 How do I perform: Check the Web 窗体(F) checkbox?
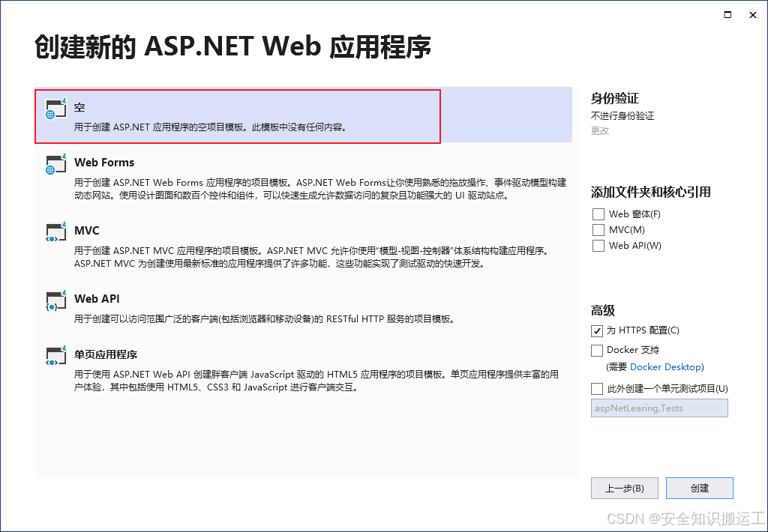click(x=598, y=214)
